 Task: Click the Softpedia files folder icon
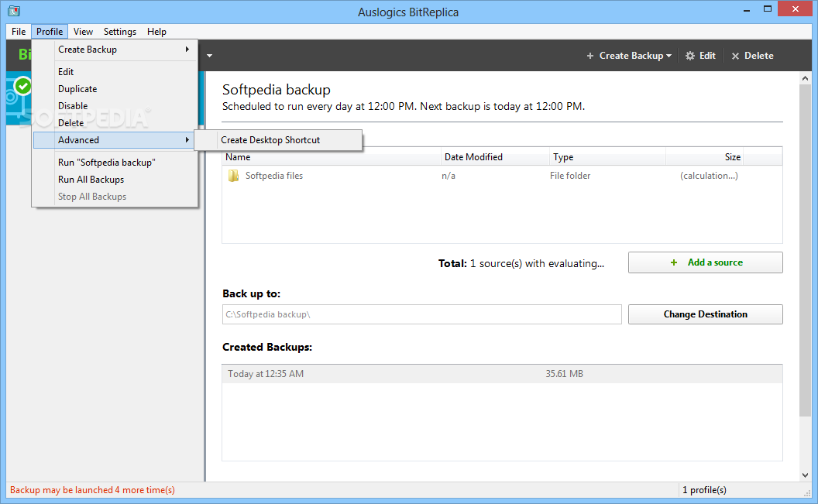point(233,176)
